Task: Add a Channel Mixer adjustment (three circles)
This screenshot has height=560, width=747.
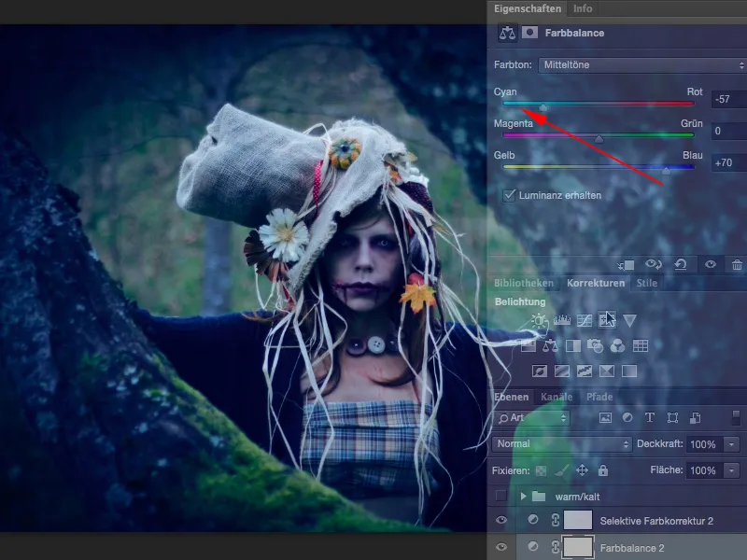Action: (x=617, y=345)
